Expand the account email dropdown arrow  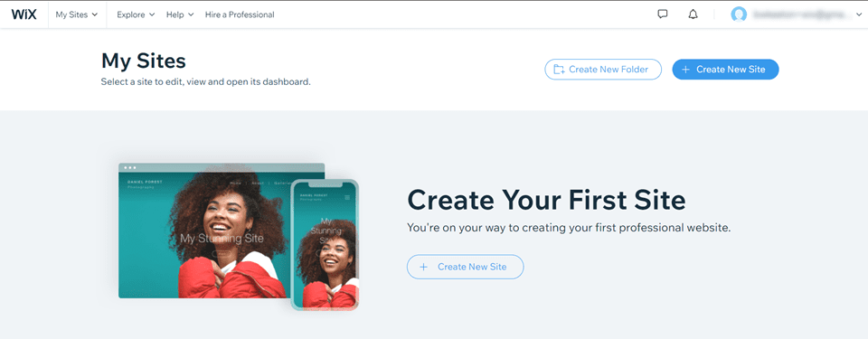[x=859, y=15]
